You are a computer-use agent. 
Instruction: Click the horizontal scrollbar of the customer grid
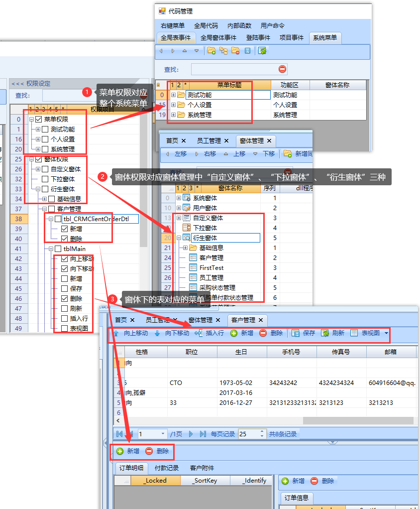[x=358, y=420]
